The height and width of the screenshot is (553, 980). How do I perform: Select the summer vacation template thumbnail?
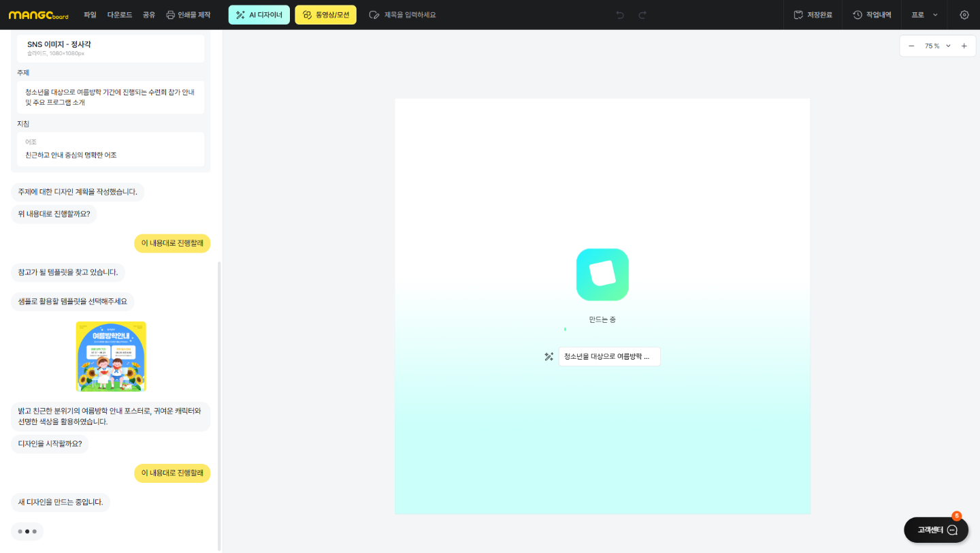click(x=111, y=356)
